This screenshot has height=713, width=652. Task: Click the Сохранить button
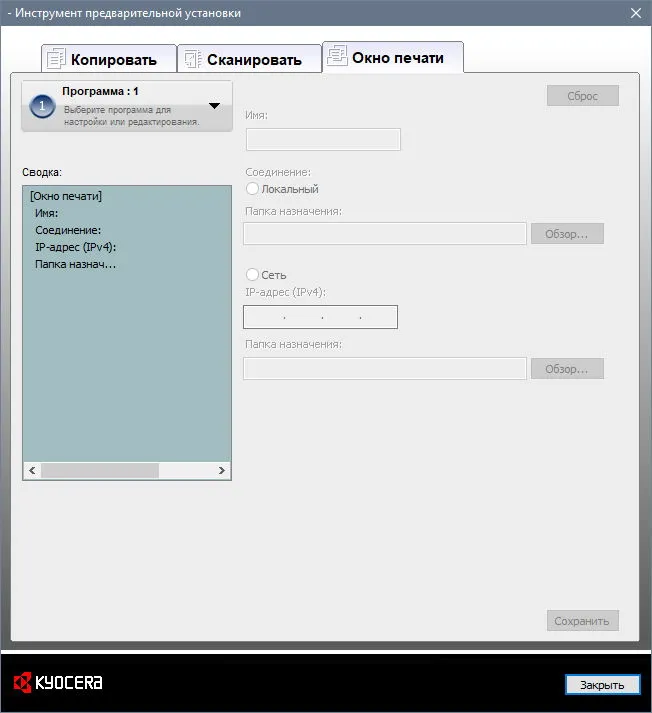tap(582, 621)
